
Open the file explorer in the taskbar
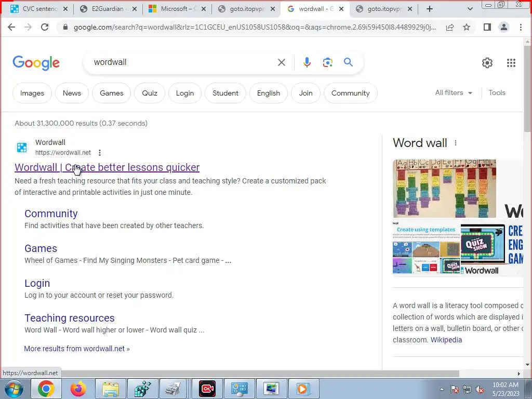[111, 389]
